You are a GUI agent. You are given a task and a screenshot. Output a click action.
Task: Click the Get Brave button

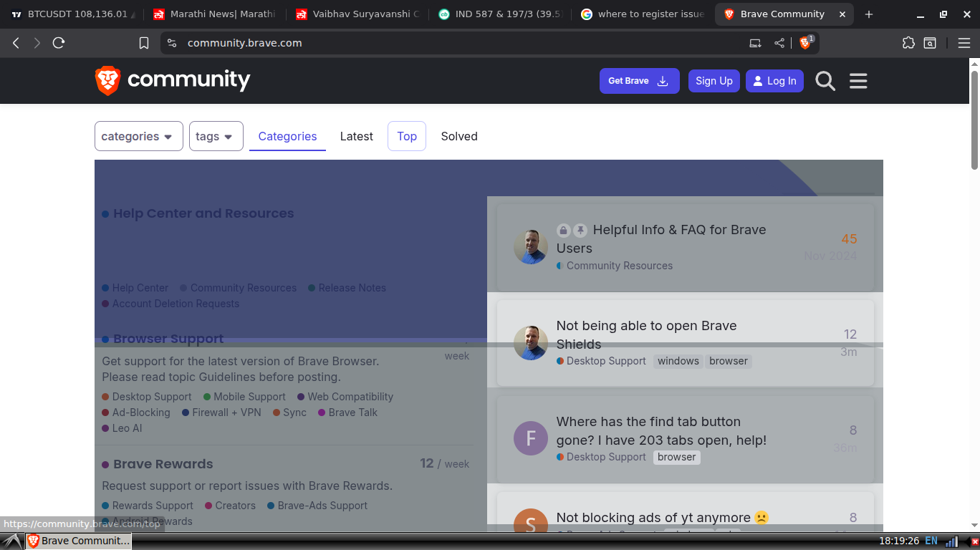click(640, 81)
